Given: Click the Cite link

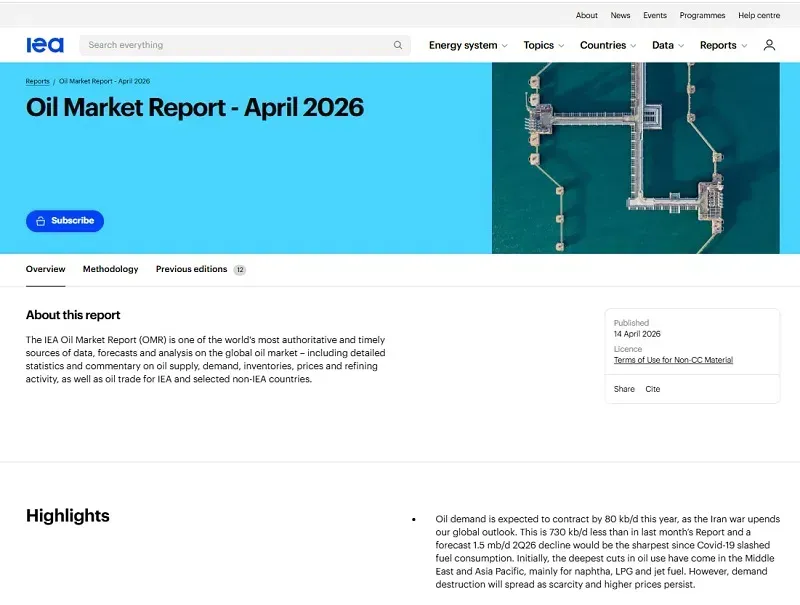Looking at the screenshot, I should point(653,389).
